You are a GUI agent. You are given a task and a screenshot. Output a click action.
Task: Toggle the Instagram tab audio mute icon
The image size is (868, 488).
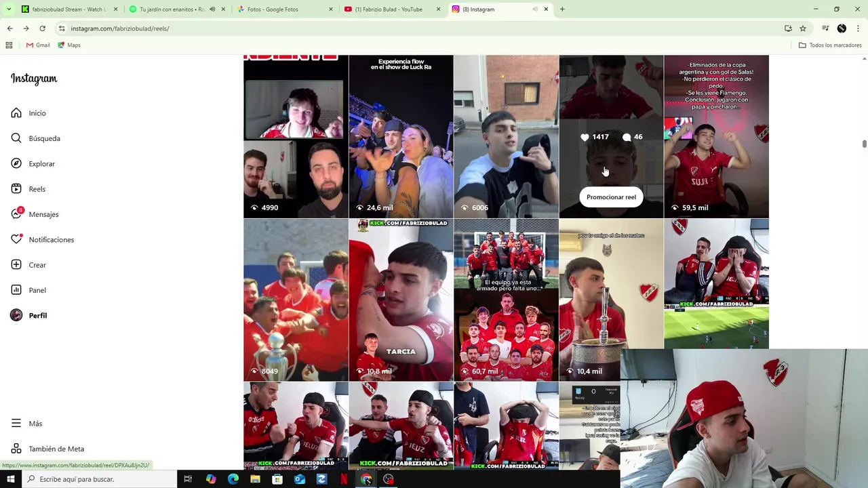point(535,9)
